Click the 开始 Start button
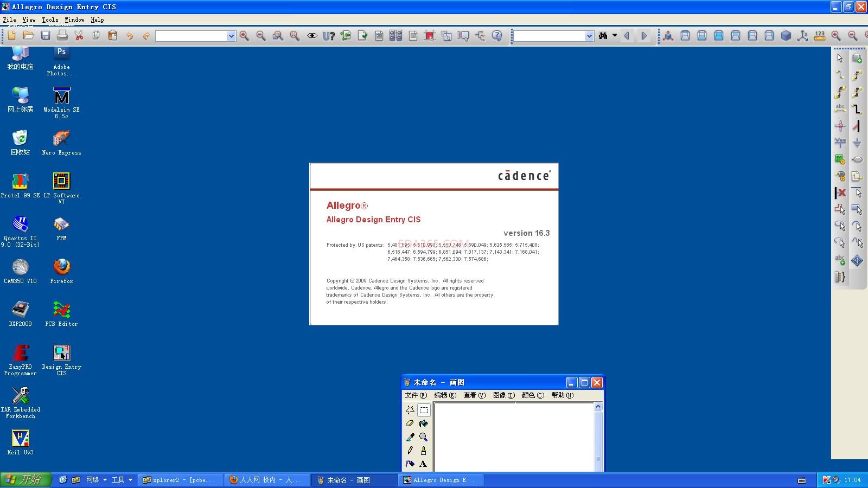 tap(25, 480)
